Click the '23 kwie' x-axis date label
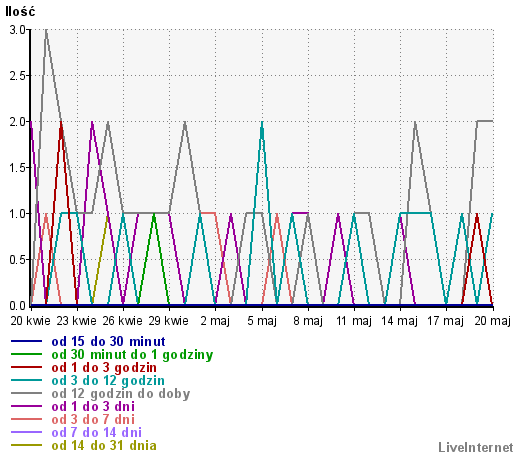520x457 pixels. [x=77, y=321]
